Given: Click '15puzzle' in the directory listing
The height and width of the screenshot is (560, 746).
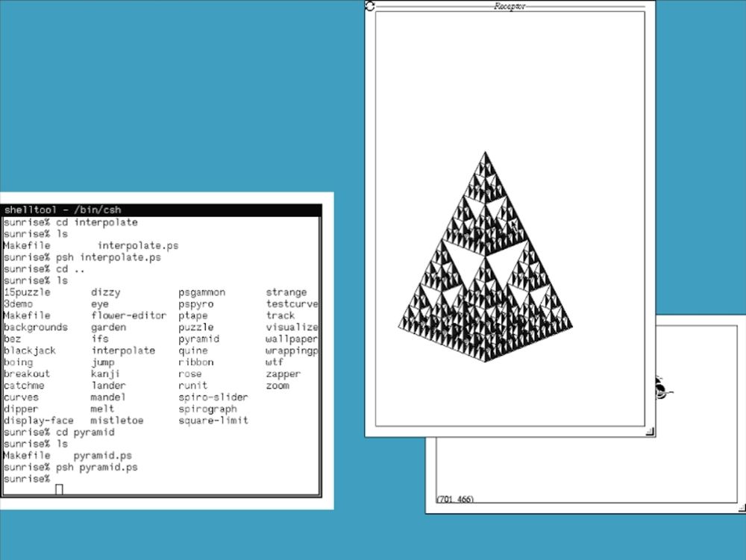Looking at the screenshot, I should pyautogui.click(x=27, y=292).
